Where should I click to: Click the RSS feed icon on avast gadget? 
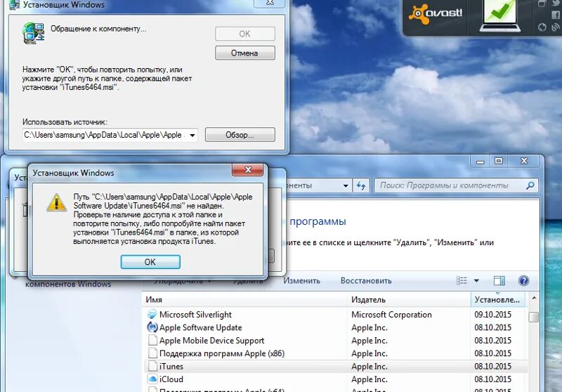(555, 27)
